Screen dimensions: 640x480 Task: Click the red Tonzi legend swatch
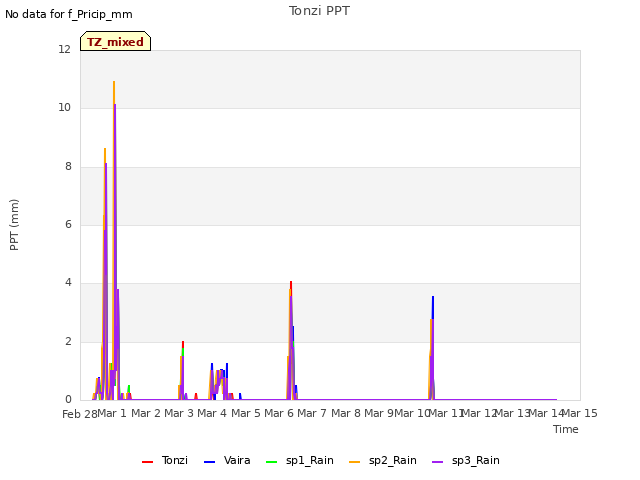click(x=147, y=462)
